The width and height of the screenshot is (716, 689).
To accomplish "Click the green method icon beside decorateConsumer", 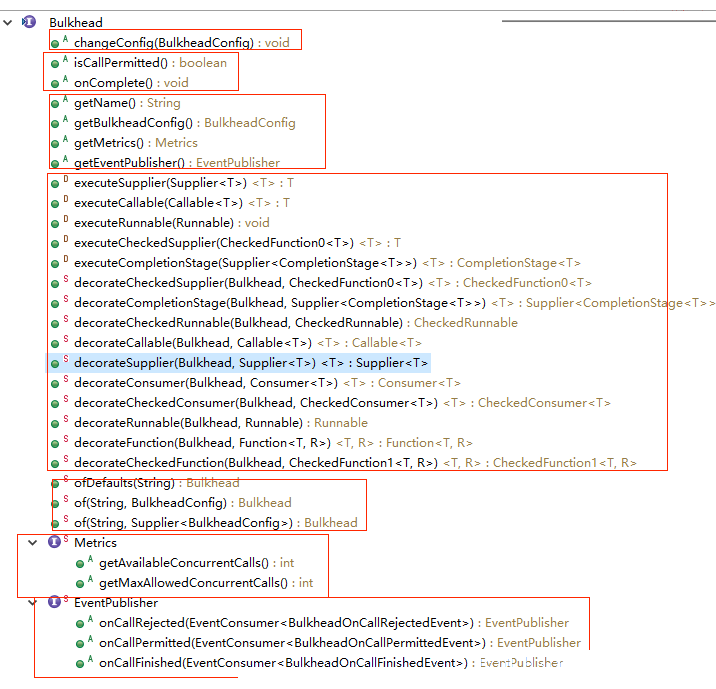I will [x=55, y=384].
